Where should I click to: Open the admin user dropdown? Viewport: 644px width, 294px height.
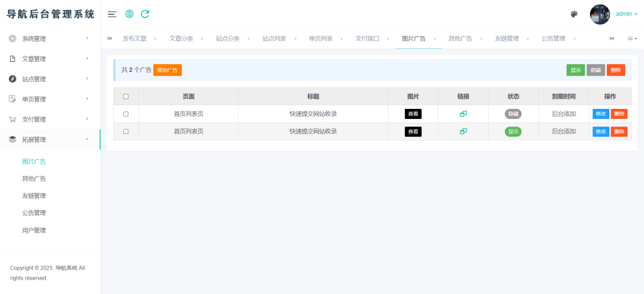(x=626, y=14)
